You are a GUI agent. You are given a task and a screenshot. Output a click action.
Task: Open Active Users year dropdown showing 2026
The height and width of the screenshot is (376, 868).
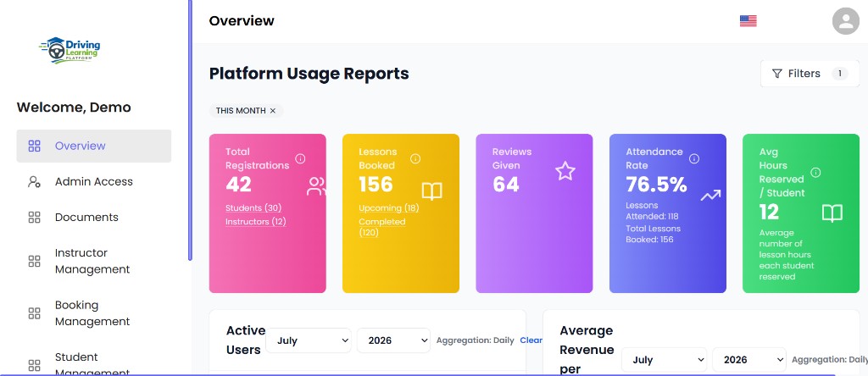click(393, 340)
